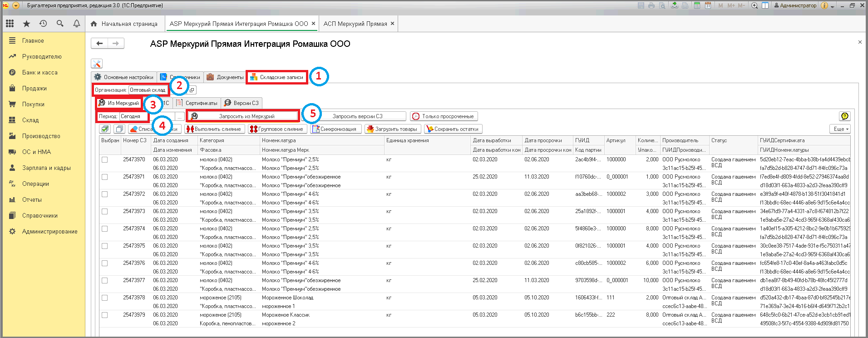Tick checkbox for record 25473978
This screenshot has width=868, height=338.
coord(105,298)
